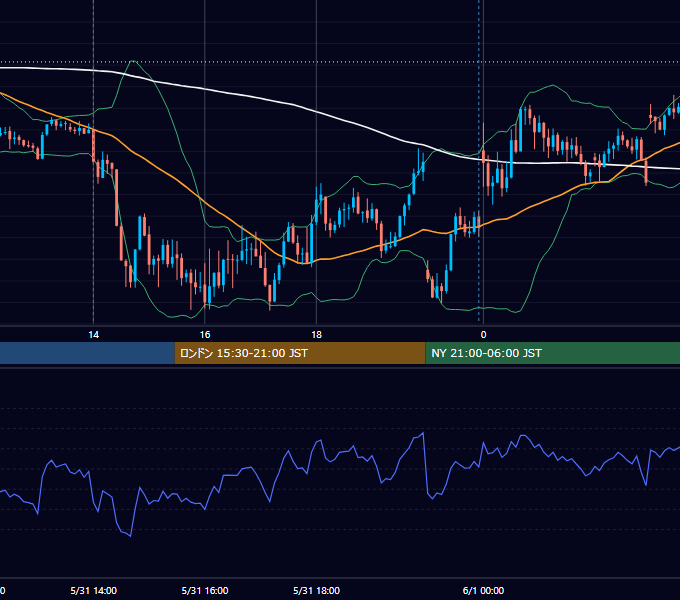
Task: Click the 16 label on the chart time axis
Action: click(x=205, y=335)
